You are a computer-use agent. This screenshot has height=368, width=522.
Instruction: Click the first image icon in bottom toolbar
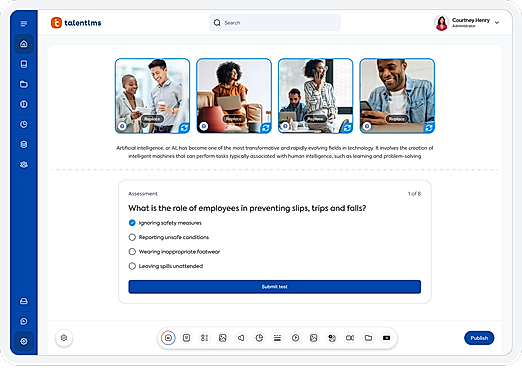click(223, 338)
